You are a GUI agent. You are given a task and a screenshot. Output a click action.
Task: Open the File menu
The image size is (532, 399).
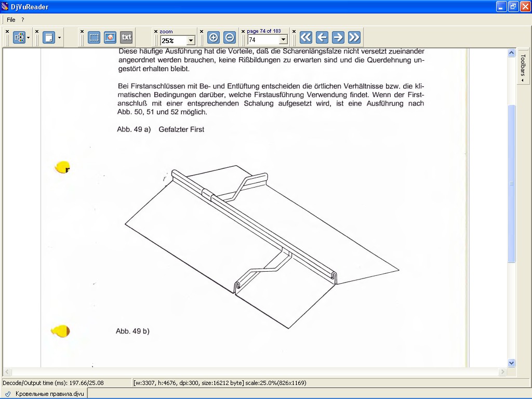(x=11, y=20)
